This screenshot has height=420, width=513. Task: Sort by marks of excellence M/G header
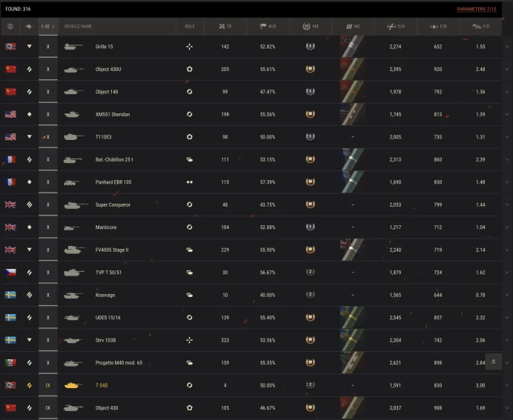tap(353, 27)
